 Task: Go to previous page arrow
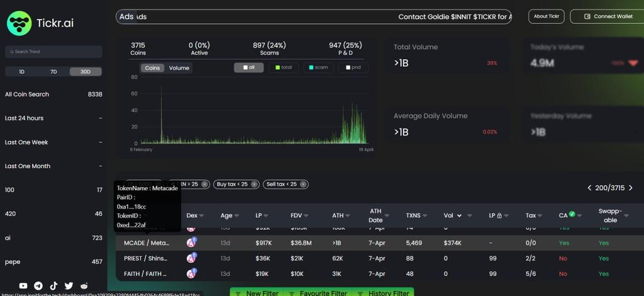point(589,188)
